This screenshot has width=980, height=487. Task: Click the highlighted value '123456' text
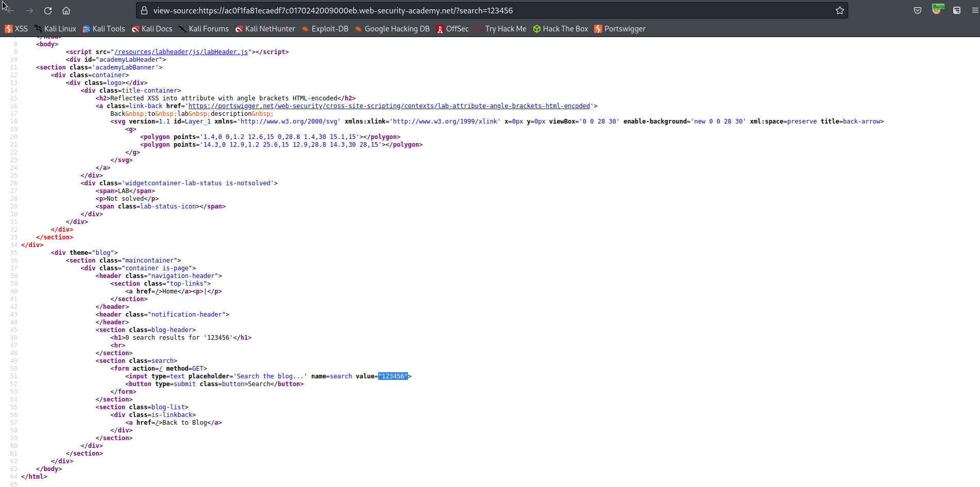393,376
